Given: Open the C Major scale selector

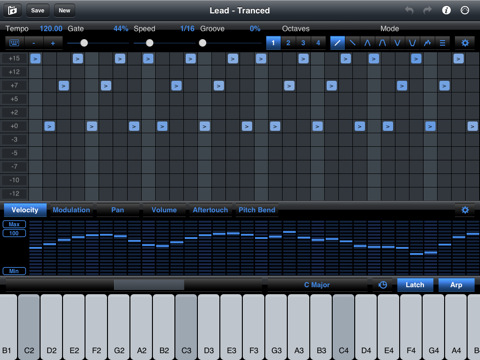Looking at the screenshot, I should click(x=317, y=285).
